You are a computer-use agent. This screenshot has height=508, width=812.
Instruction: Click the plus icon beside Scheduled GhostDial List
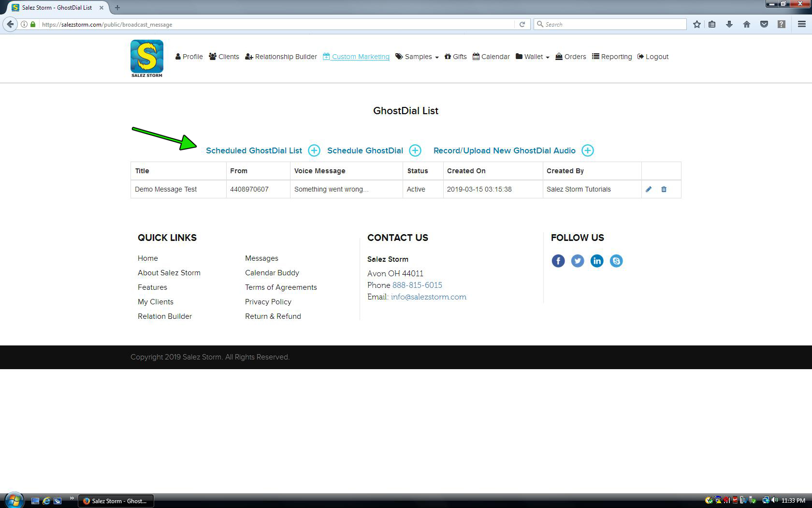(x=314, y=150)
